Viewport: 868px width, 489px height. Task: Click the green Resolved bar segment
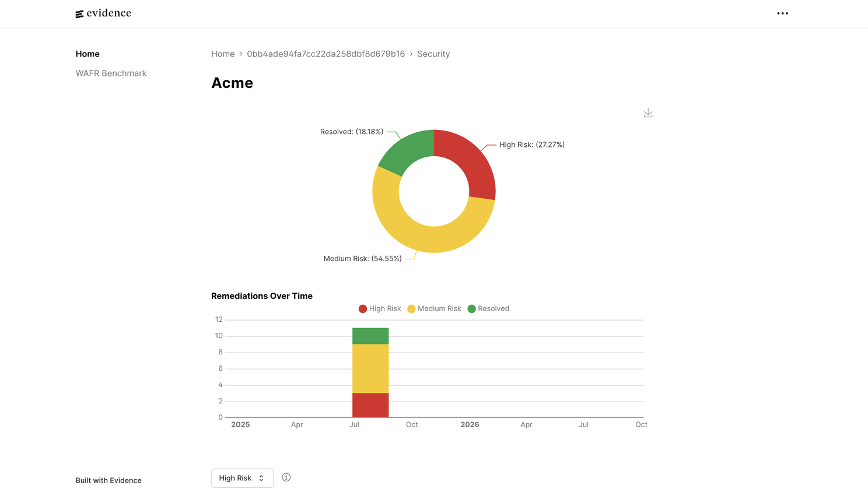[370, 336]
